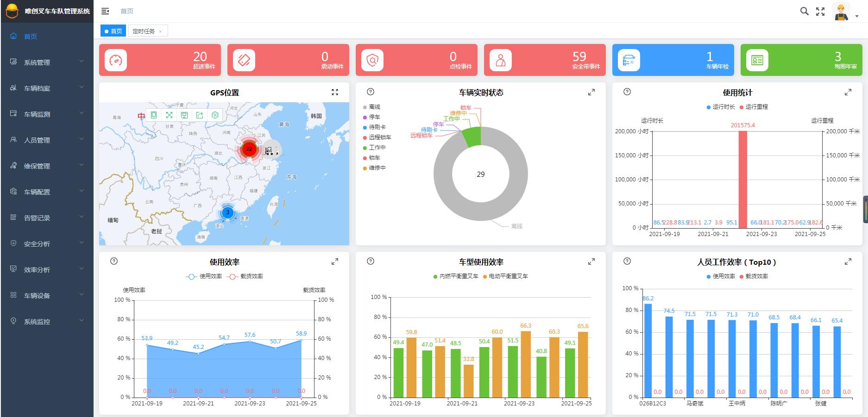This screenshot has width=868, height=417.
Task: Click the map export share icon
Action: pos(200,115)
